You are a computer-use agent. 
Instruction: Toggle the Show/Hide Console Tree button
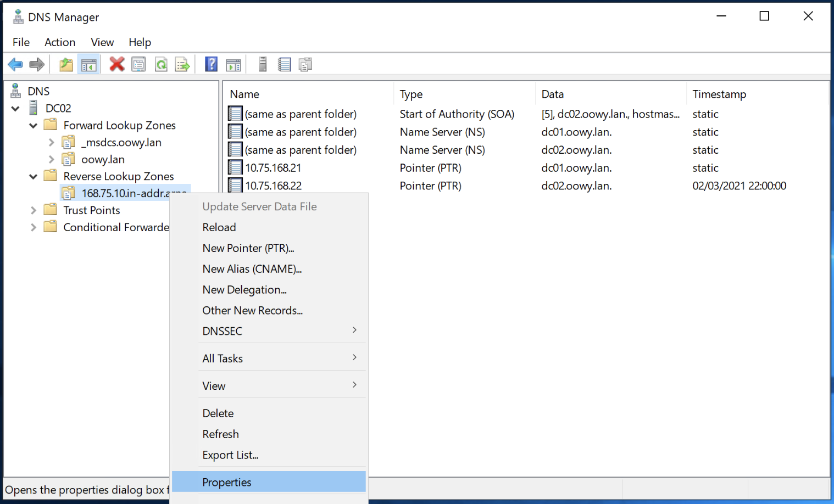point(88,65)
